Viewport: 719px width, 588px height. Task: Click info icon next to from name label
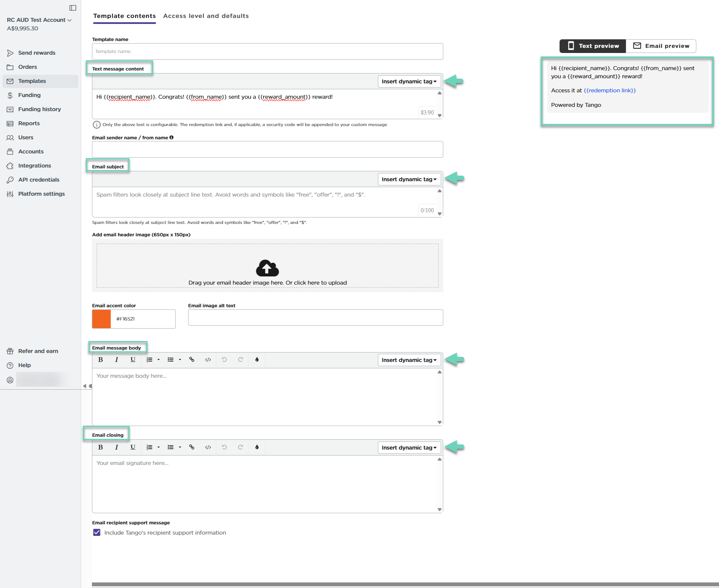[x=171, y=138]
